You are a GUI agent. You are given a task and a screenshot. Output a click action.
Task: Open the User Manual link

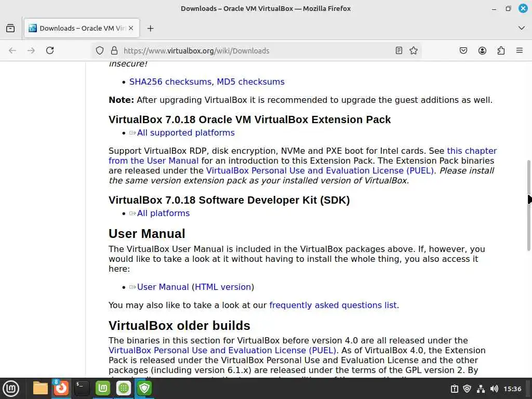click(163, 287)
